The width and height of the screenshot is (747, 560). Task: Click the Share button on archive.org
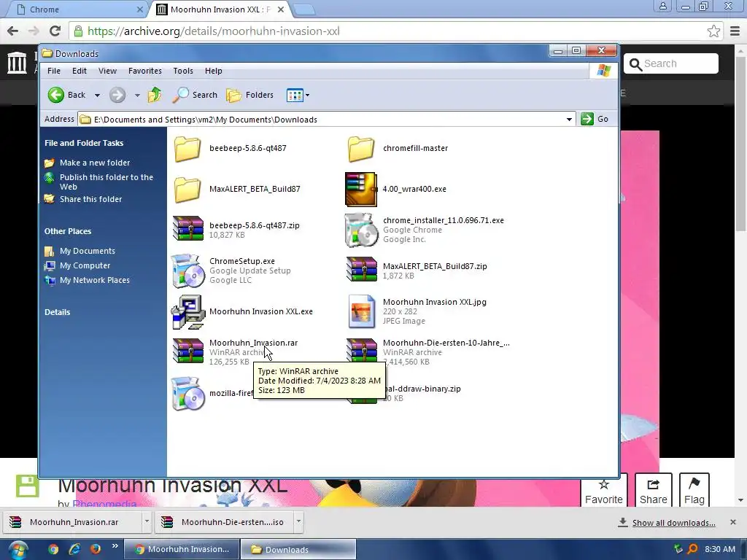pyautogui.click(x=653, y=491)
